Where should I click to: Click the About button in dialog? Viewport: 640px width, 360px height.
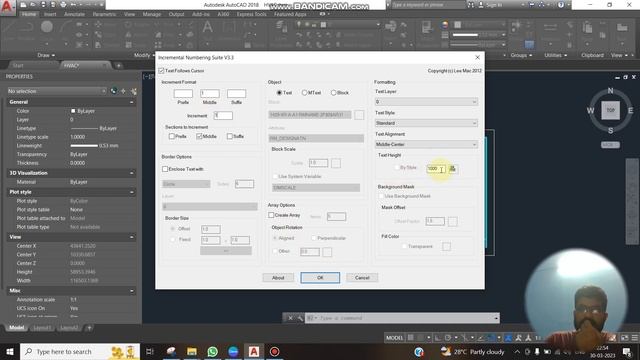tap(278, 278)
